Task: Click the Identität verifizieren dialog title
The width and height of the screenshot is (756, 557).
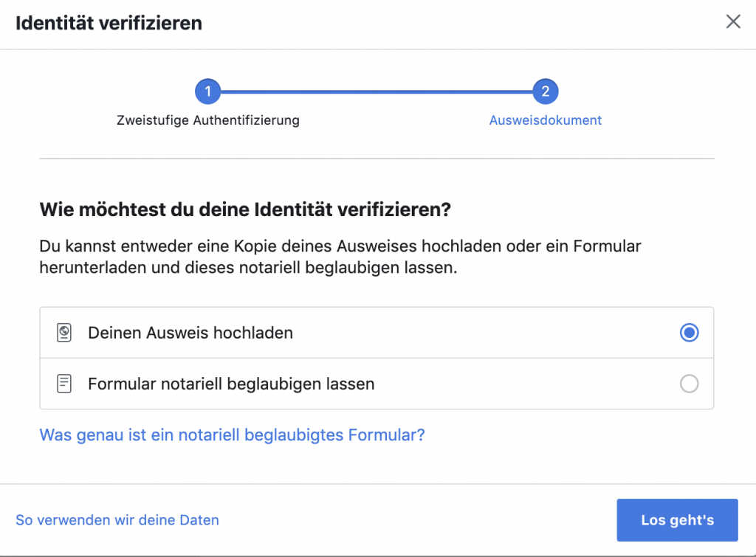Action: point(109,23)
